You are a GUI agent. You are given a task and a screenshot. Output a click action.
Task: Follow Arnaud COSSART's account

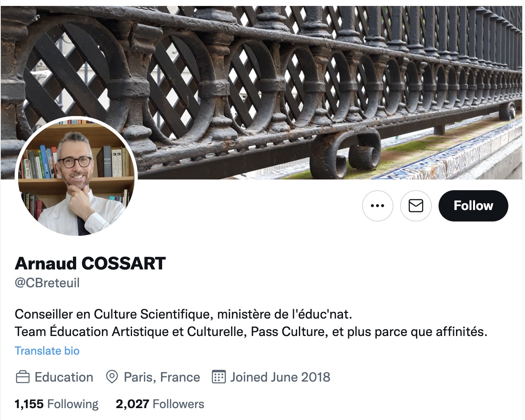(x=473, y=206)
